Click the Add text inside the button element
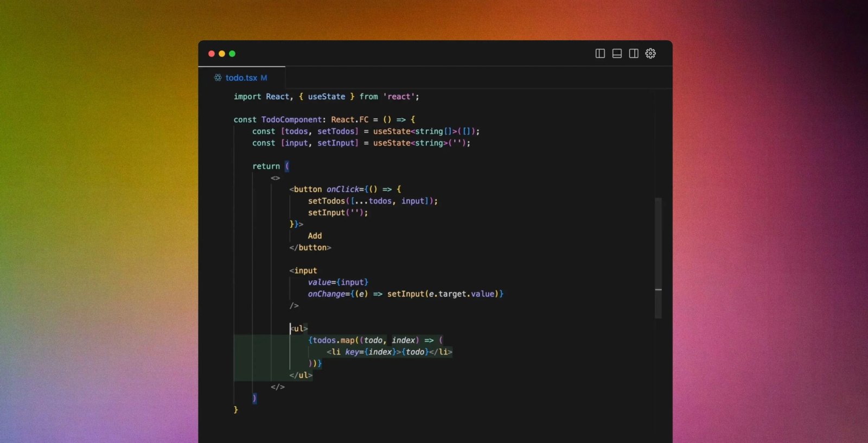The width and height of the screenshot is (868, 443). (x=315, y=236)
